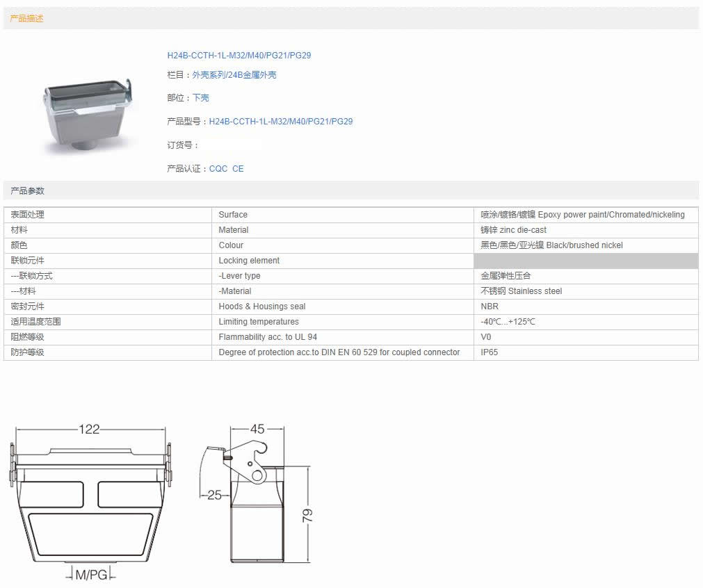Open the 外壳系列/24B金属外壳 category link
The height and width of the screenshot is (588, 703).
(x=234, y=75)
